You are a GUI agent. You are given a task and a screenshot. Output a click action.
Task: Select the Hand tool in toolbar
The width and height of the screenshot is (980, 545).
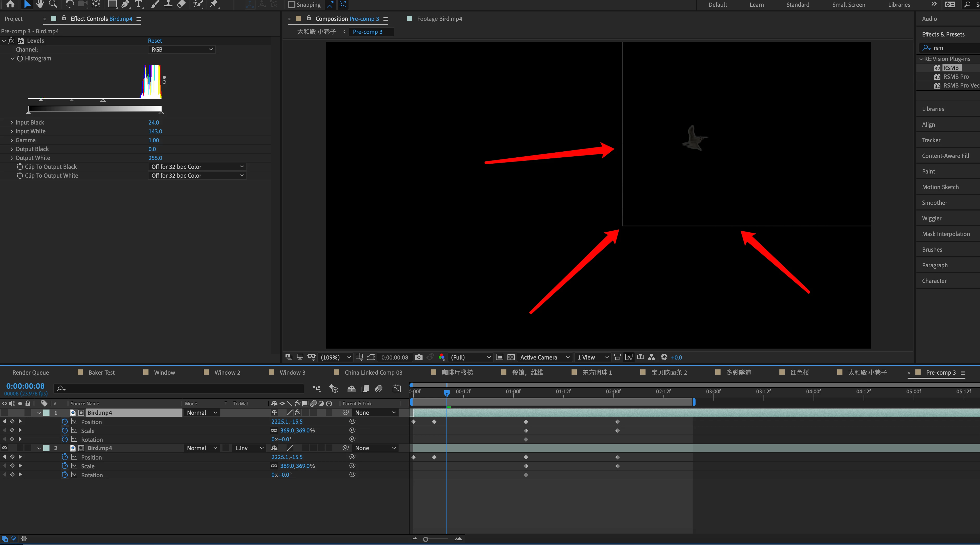coord(40,4)
